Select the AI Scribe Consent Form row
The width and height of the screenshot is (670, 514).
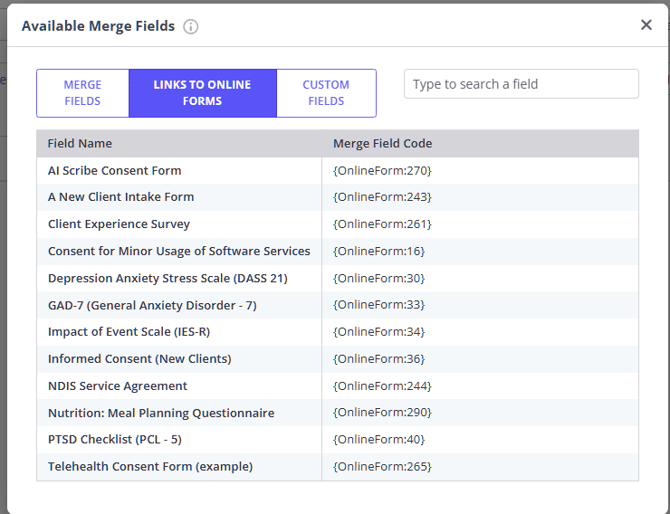click(114, 170)
